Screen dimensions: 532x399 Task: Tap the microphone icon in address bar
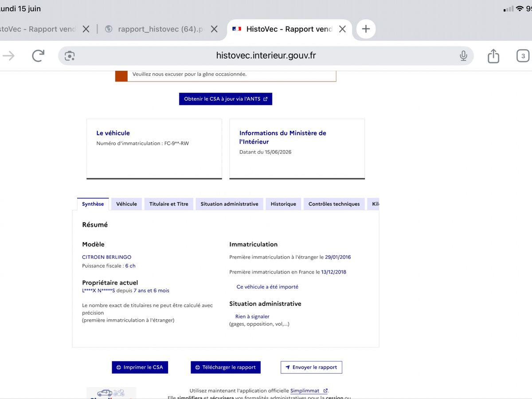tap(463, 55)
